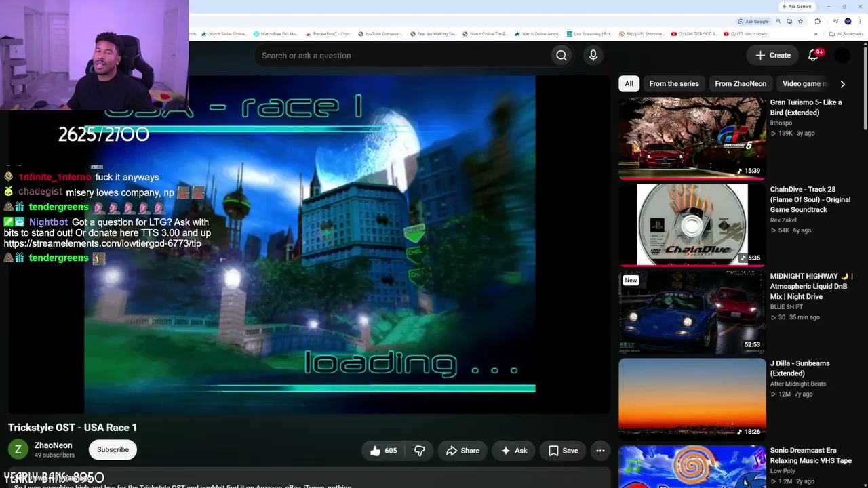Open the Watch Online The P... bookmark
Viewport: 868px width, 488px height.
coord(486,34)
